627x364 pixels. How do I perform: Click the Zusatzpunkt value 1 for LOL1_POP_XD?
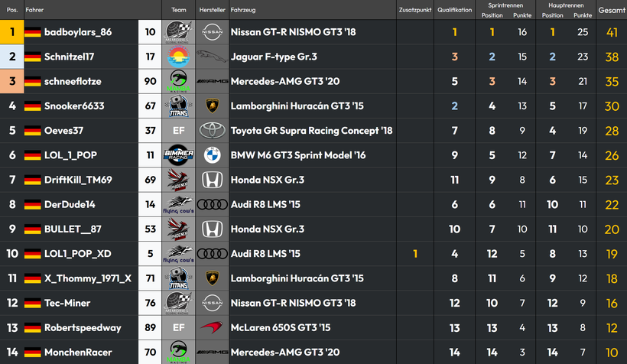[x=415, y=254]
